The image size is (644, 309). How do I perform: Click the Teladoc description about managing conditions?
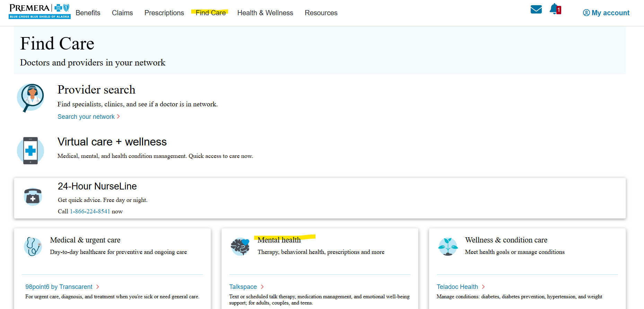(x=519, y=297)
